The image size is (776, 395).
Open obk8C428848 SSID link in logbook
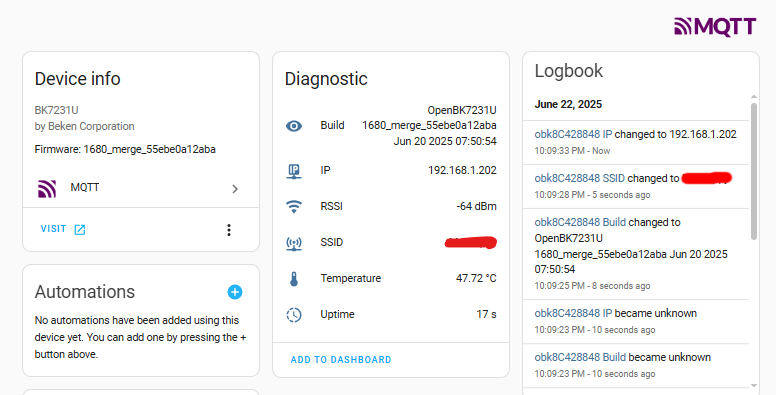click(580, 178)
